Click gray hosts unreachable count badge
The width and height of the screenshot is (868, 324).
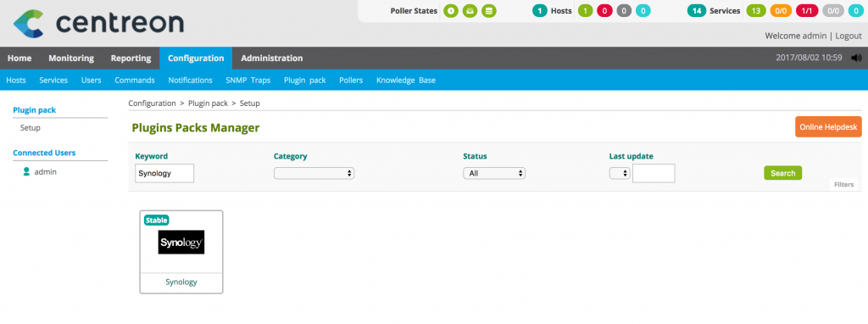click(x=624, y=11)
